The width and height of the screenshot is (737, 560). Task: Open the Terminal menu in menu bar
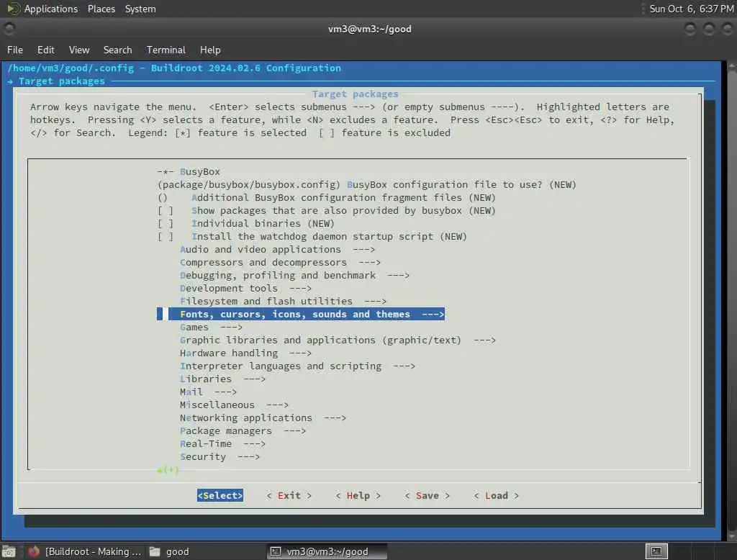point(166,50)
